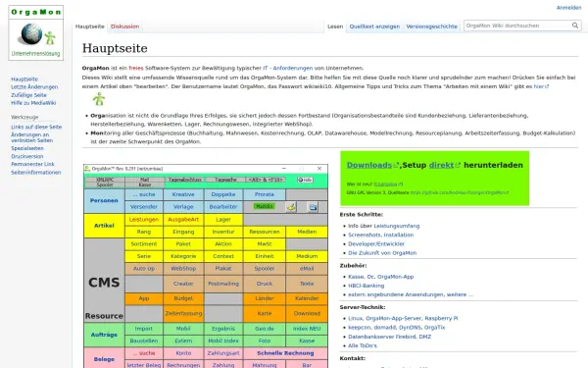Open the Leistungsumfang link
Screen dimensions: 588x368
pyautogui.click(x=397, y=226)
